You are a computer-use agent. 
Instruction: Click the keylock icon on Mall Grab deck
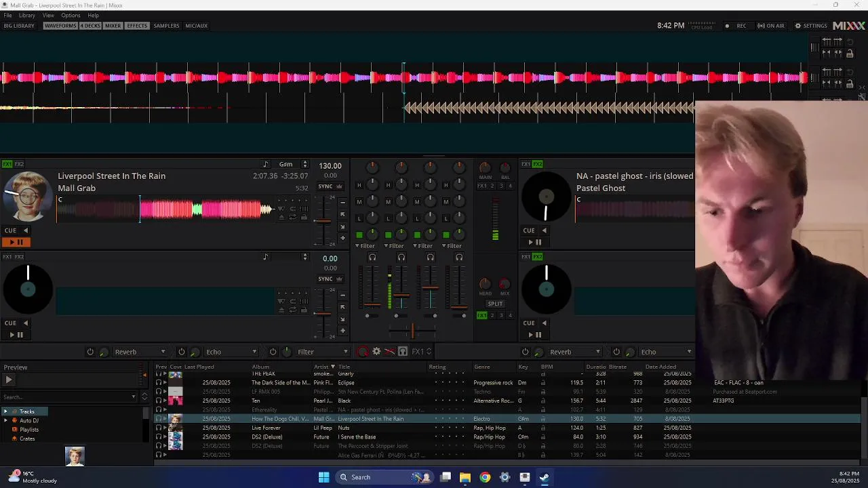click(x=304, y=217)
